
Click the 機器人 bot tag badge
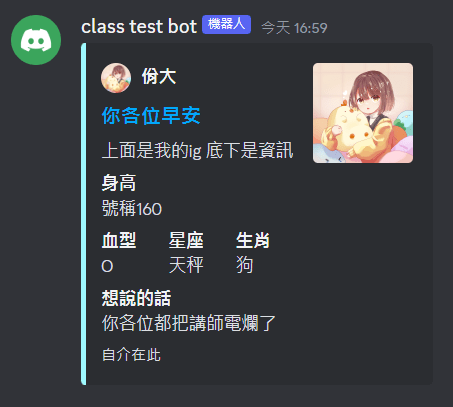tap(226, 24)
